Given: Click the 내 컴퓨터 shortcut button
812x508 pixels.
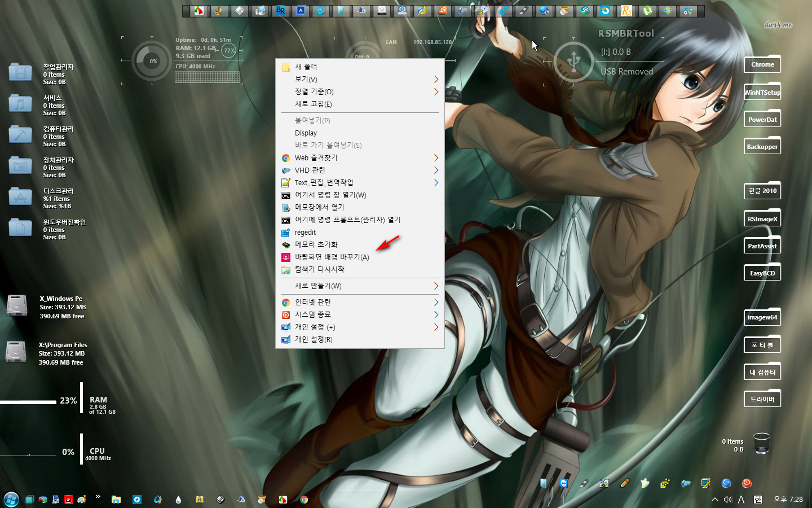Looking at the screenshot, I should pyautogui.click(x=762, y=372).
